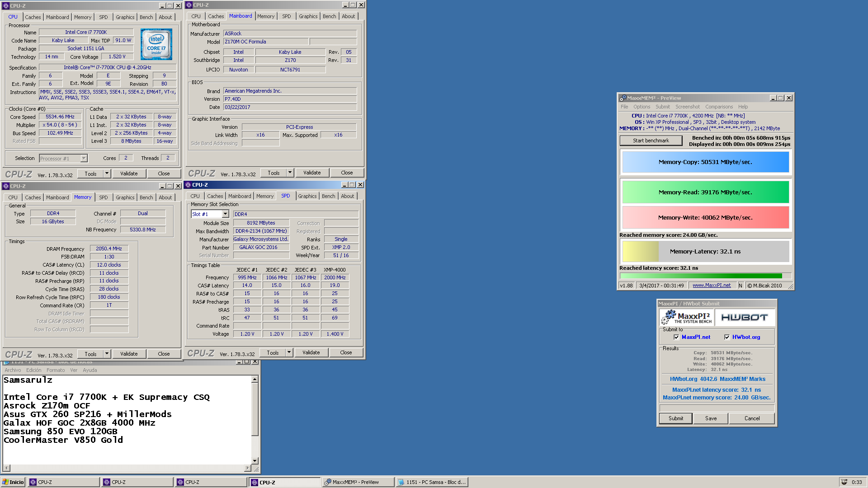Click the BIOS version P7.40D field
868x488 pixels.
[290, 99]
